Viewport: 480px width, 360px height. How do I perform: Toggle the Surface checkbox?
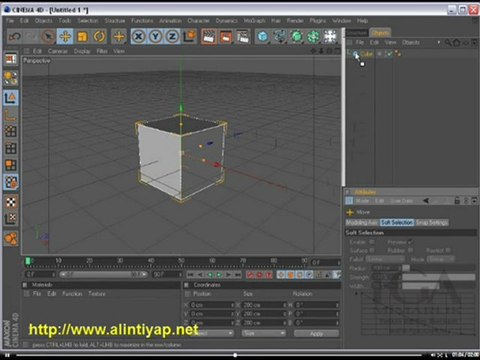[372, 250]
